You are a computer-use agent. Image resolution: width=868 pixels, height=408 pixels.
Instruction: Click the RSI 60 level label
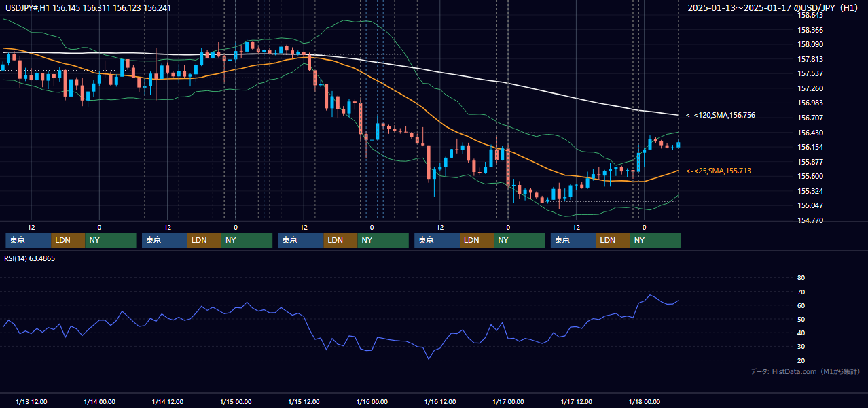pyautogui.click(x=801, y=305)
